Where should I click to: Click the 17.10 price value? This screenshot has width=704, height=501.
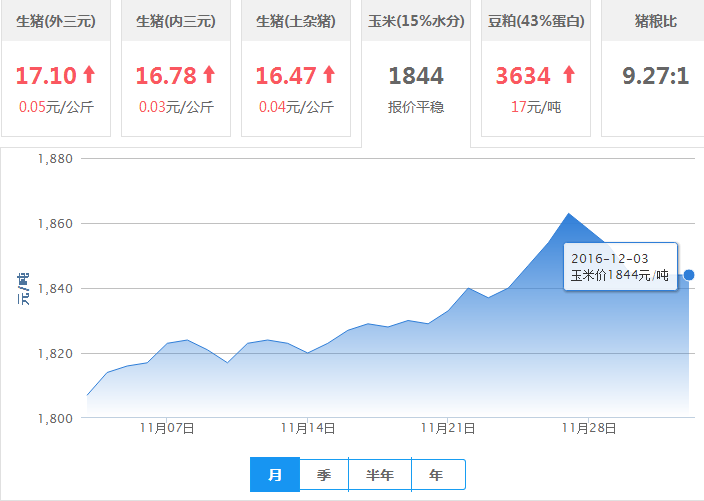(46, 75)
